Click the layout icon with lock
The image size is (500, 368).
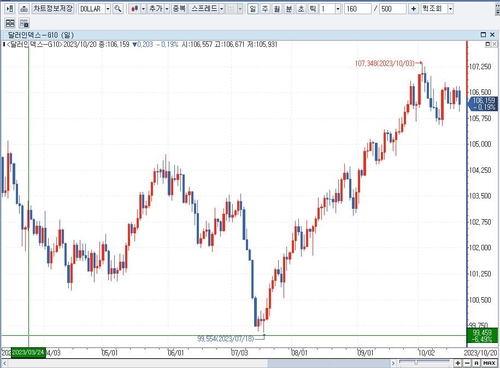(24, 23)
